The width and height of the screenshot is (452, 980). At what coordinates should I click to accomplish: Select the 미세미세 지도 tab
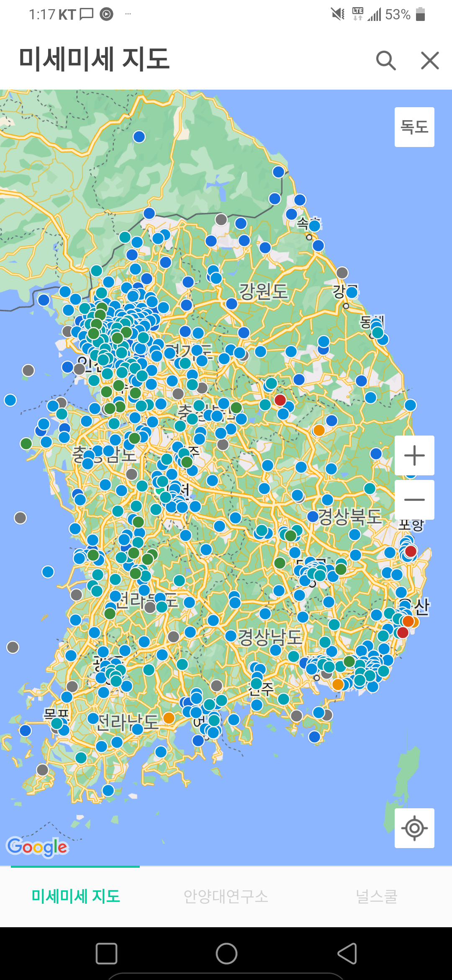point(76,896)
